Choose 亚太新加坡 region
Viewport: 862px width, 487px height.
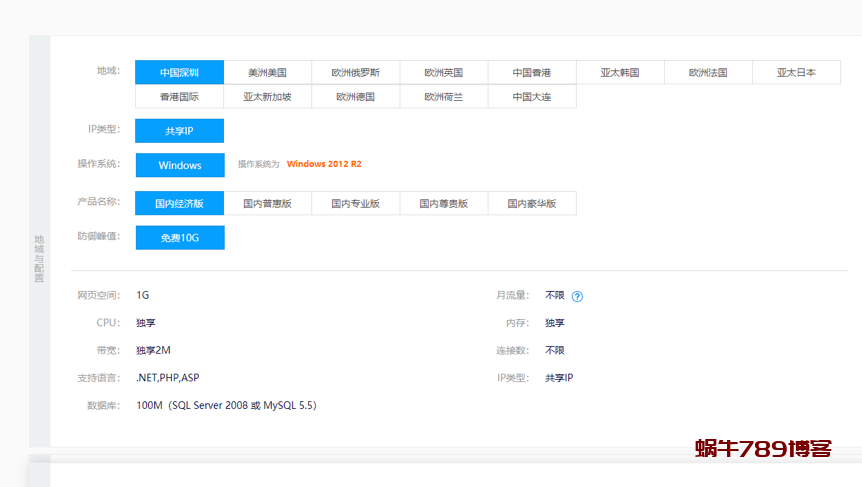267,97
